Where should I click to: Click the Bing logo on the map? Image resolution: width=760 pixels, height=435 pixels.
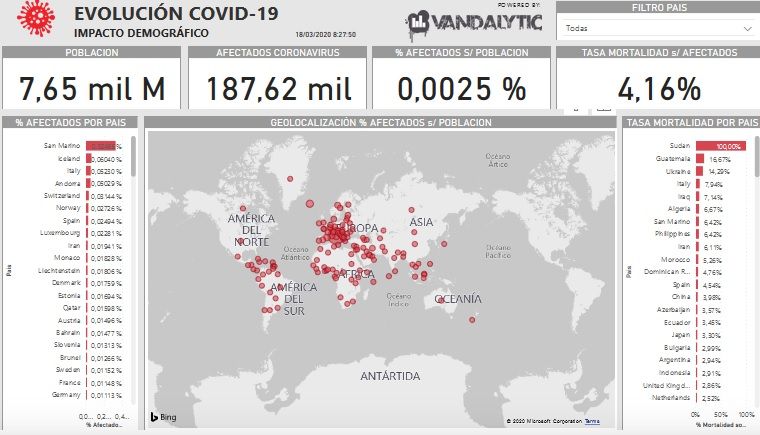161,416
